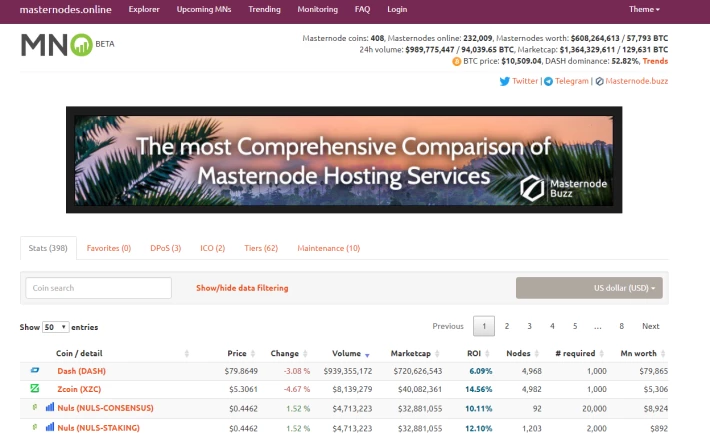Click the Dash coin icon

click(35, 370)
